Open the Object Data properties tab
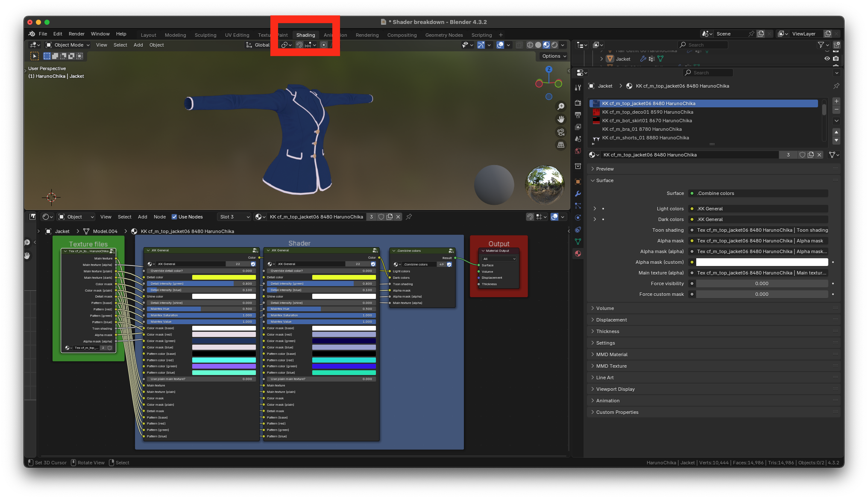The height and width of the screenshot is (499, 868). pyautogui.click(x=578, y=241)
